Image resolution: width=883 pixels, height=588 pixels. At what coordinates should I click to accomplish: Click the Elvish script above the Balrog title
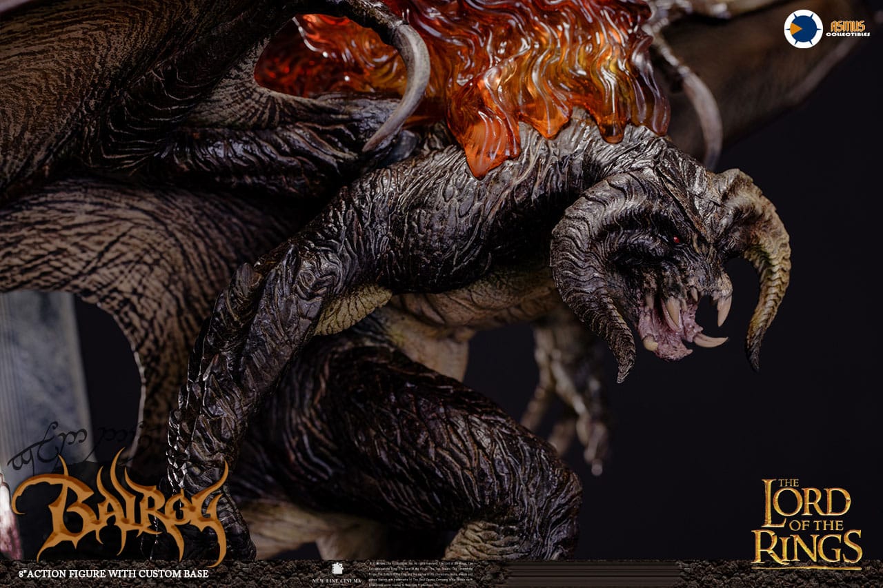pyautogui.click(x=76, y=445)
